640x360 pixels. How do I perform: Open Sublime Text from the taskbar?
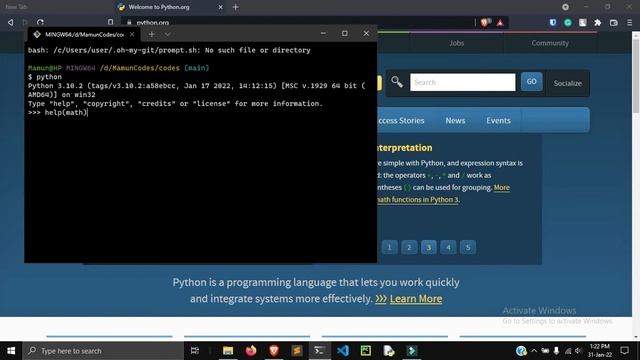pyautogui.click(x=297, y=351)
